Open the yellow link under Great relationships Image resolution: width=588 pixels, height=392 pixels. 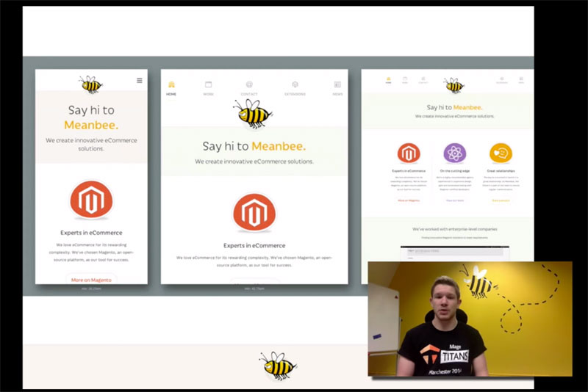(x=501, y=200)
